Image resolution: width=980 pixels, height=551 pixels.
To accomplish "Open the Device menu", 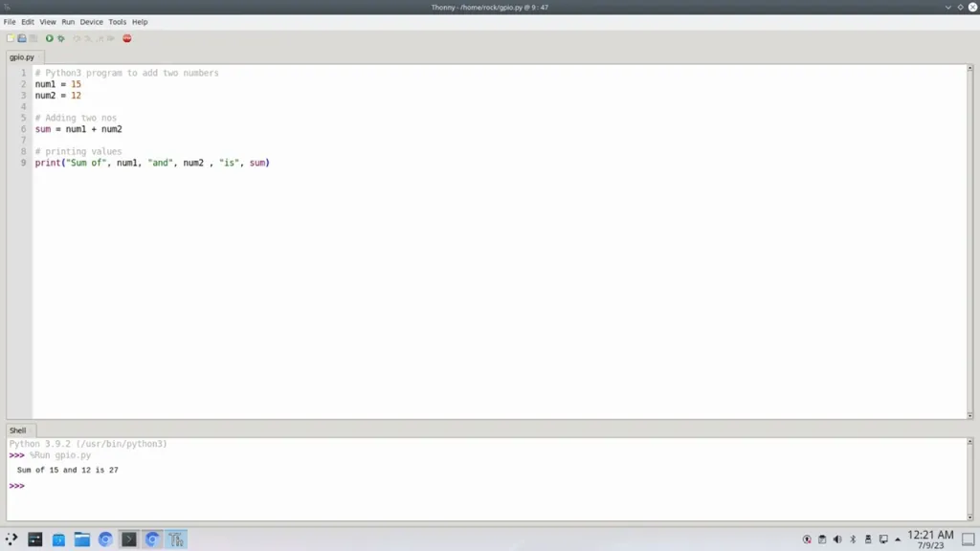I will click(x=91, y=22).
